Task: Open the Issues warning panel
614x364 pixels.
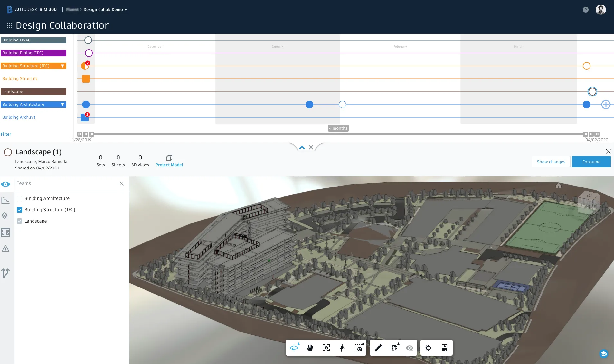Action: [x=5, y=248]
